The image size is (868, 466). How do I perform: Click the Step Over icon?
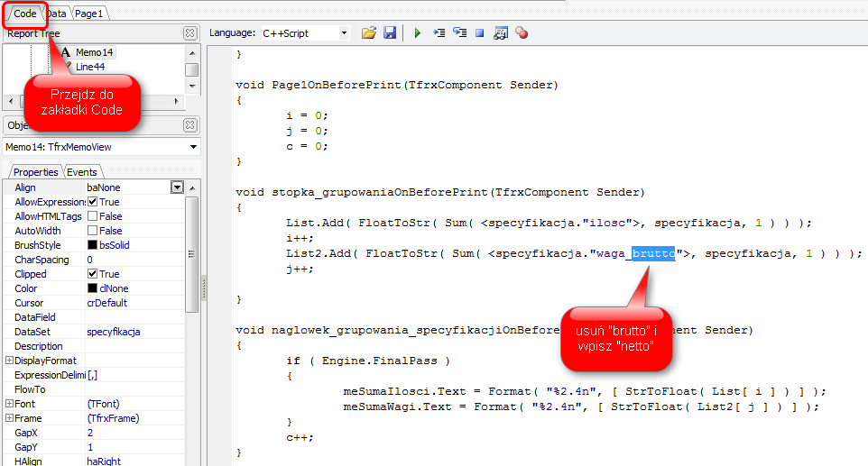pos(459,33)
